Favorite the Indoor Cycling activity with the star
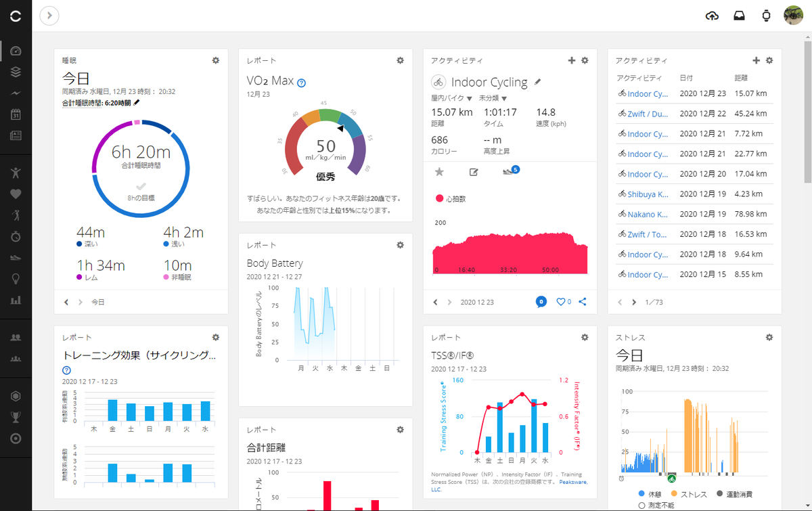Screen dimensions: 812x511 [439, 172]
